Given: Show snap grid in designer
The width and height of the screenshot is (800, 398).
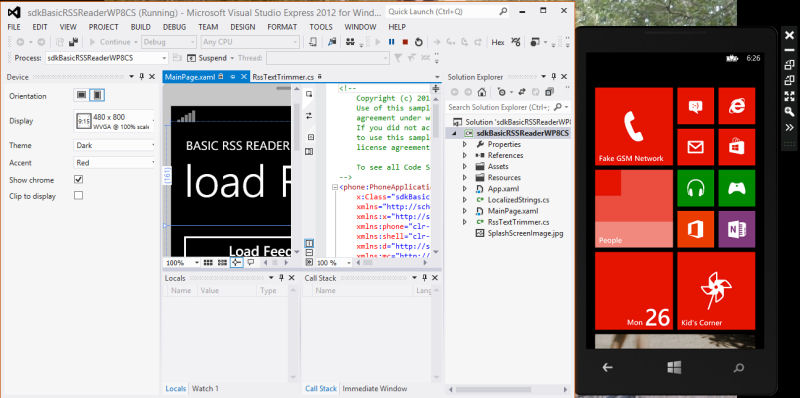Looking at the screenshot, I should tap(208, 262).
